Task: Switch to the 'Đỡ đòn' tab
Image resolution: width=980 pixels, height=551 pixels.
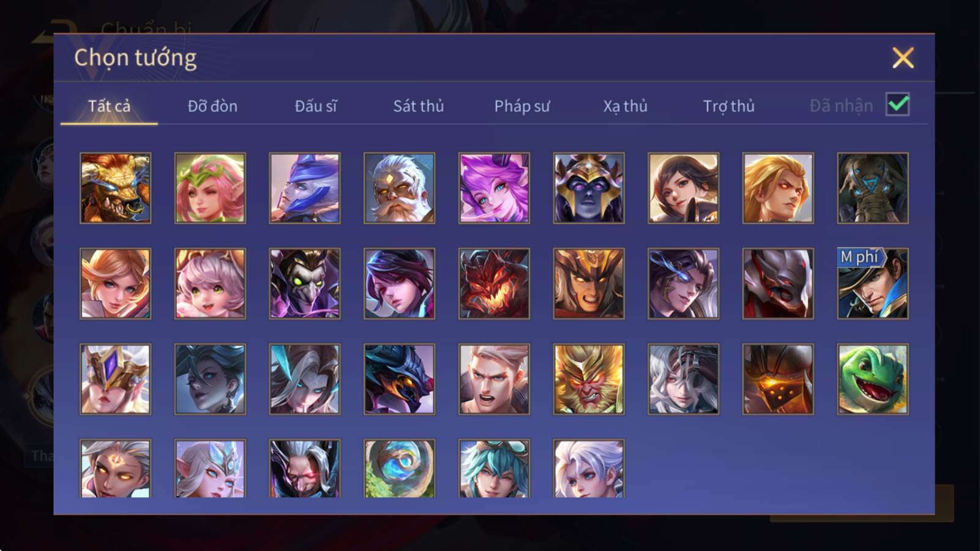Action: (212, 106)
